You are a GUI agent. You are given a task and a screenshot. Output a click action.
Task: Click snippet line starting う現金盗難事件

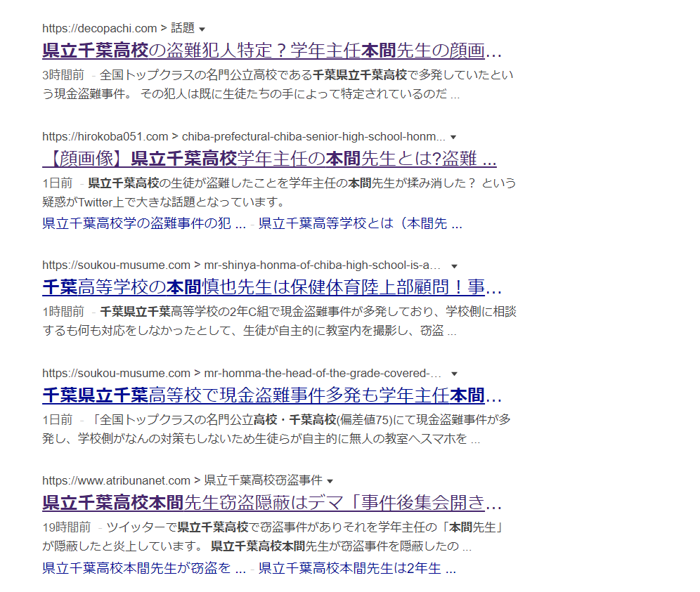[x=251, y=93]
